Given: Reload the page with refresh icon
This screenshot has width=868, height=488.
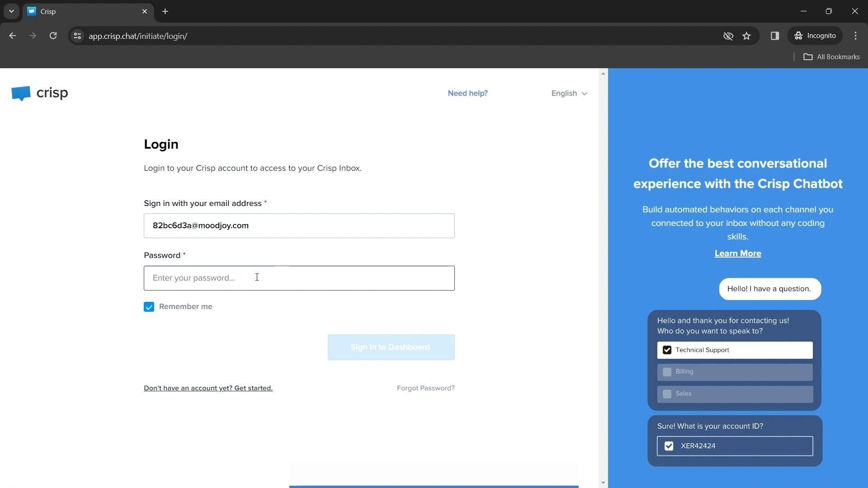Looking at the screenshot, I should 53,36.
